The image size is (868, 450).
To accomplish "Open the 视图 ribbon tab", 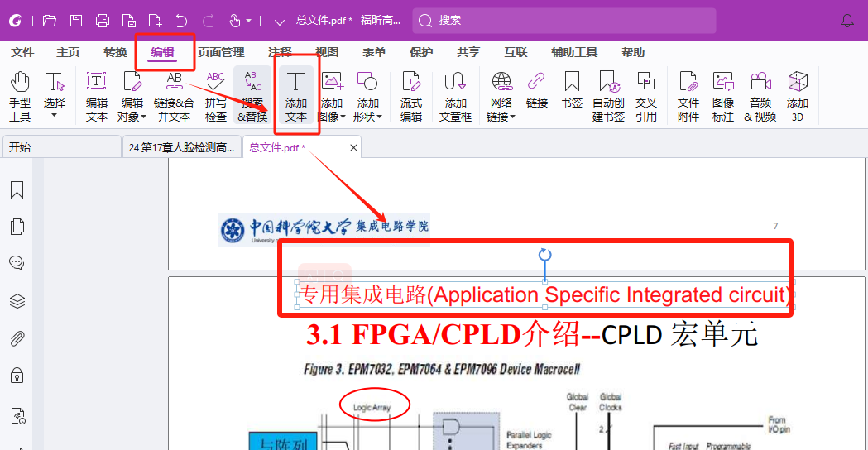I will tap(327, 52).
